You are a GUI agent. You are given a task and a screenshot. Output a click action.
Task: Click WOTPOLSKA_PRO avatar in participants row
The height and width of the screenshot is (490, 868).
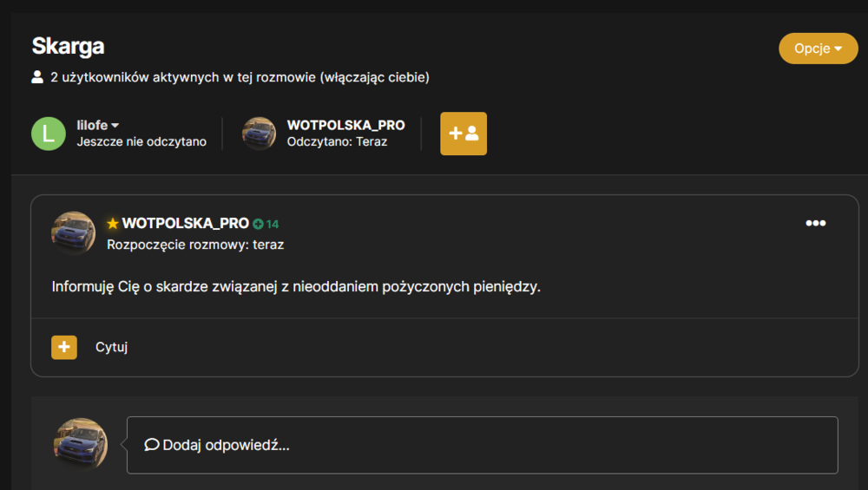pos(259,134)
